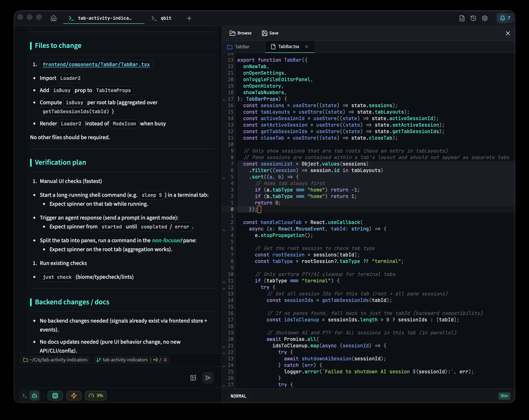The image size is (529, 420).
Task: Open the settings gear icon
Action: click(485, 18)
